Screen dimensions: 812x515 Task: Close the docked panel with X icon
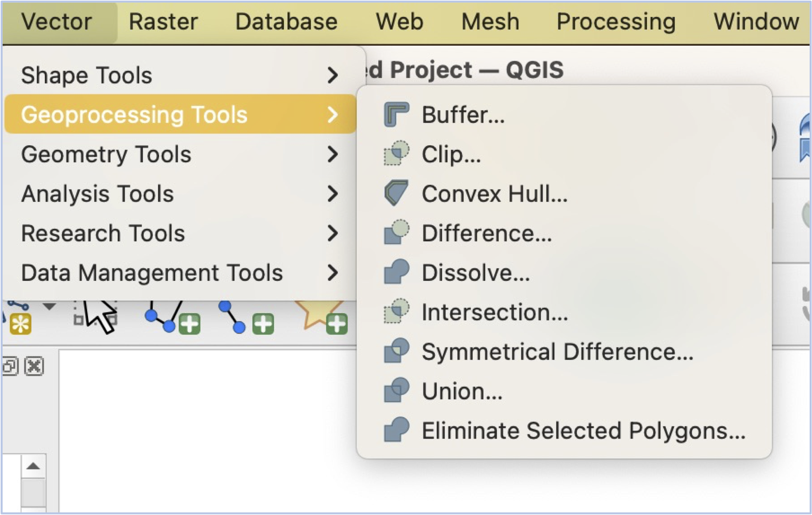(x=34, y=366)
